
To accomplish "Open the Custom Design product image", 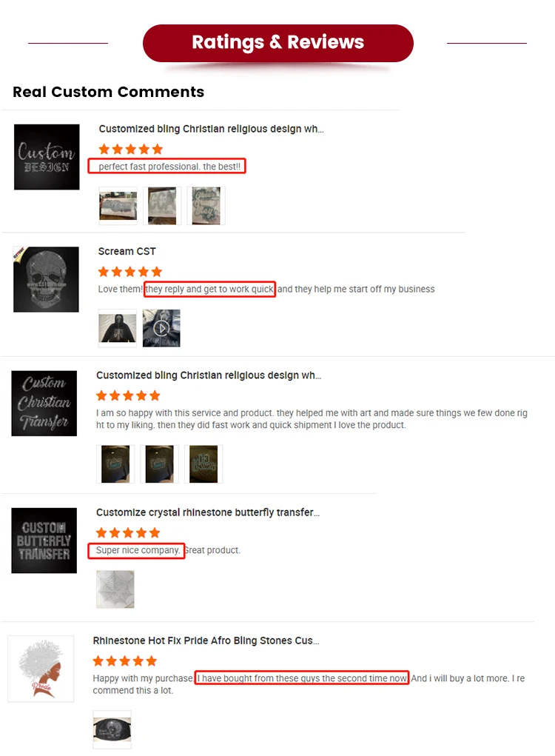I will (x=47, y=157).
